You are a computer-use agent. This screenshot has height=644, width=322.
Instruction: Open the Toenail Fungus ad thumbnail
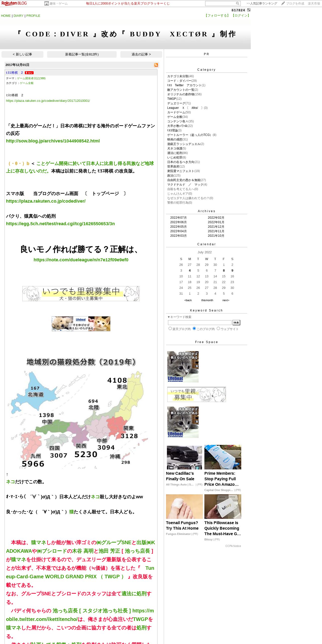[x=184, y=507]
